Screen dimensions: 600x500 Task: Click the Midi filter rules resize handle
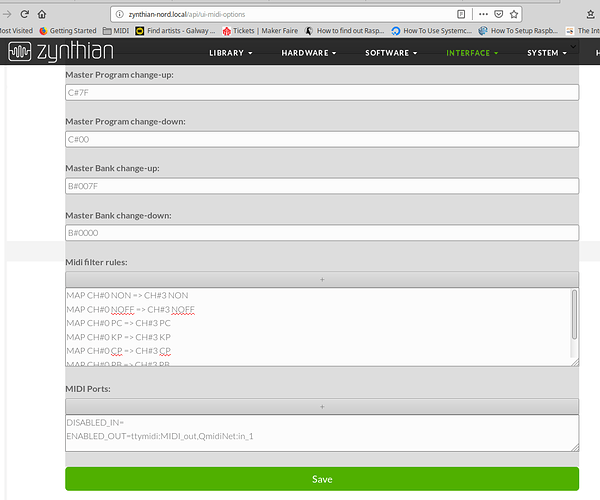pyautogui.click(x=575, y=363)
